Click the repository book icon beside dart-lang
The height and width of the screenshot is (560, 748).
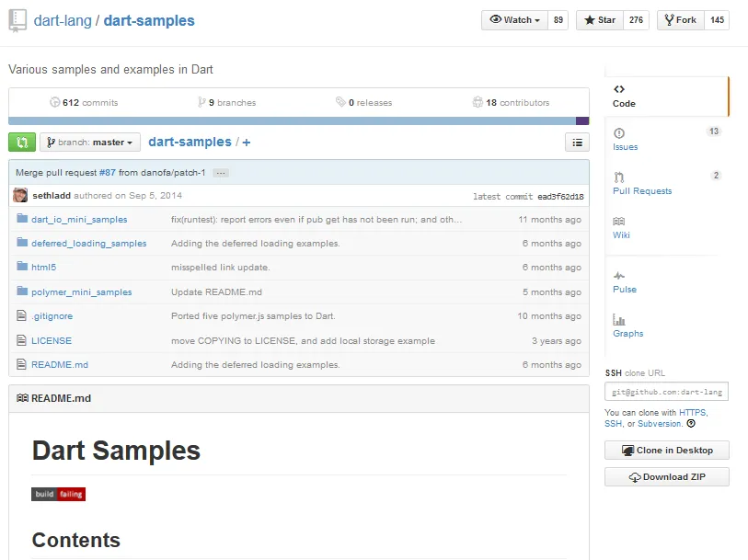click(15, 20)
